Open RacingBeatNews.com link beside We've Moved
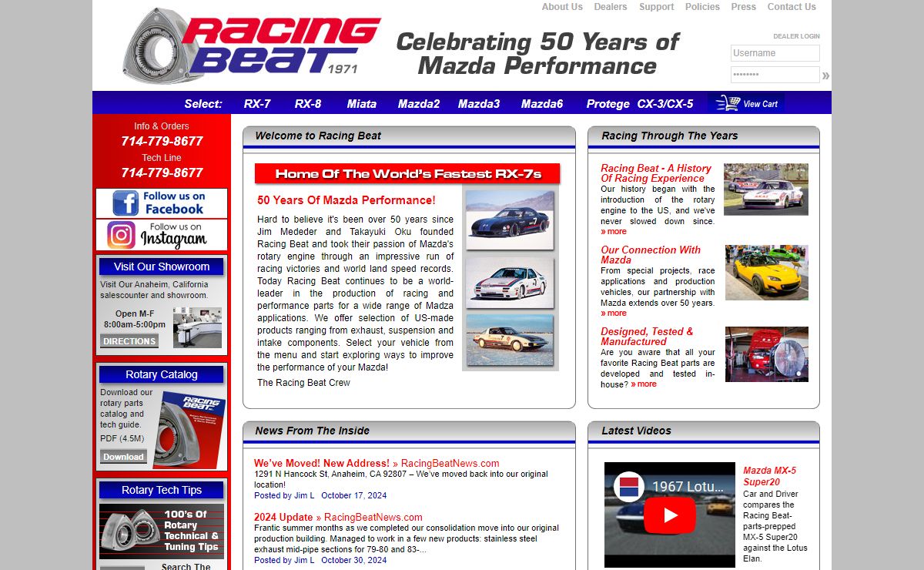 point(450,463)
